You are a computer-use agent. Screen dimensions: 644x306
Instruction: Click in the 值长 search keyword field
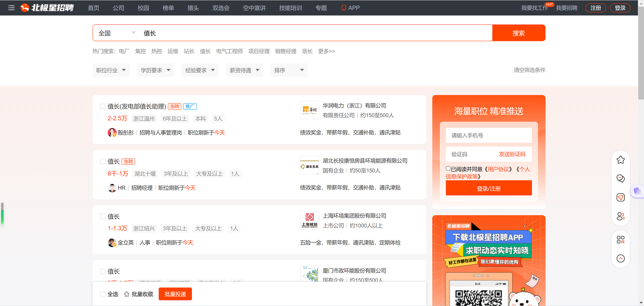316,33
